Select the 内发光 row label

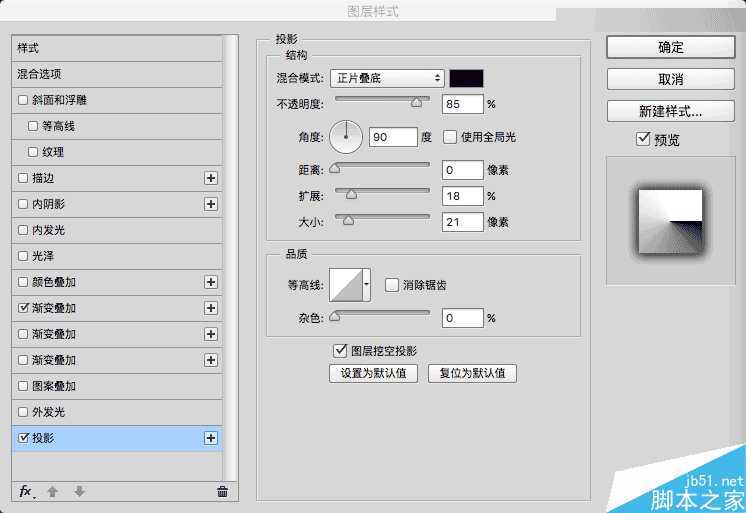(48, 230)
